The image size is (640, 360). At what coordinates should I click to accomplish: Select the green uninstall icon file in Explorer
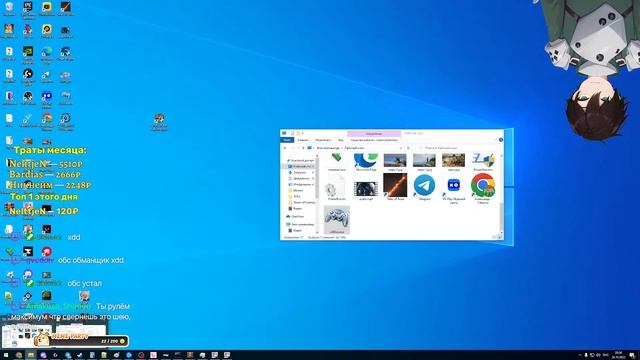337,162
